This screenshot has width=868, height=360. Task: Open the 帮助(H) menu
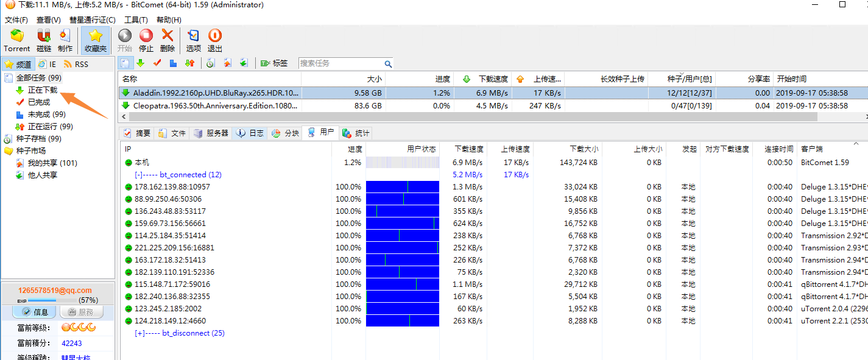tap(169, 20)
